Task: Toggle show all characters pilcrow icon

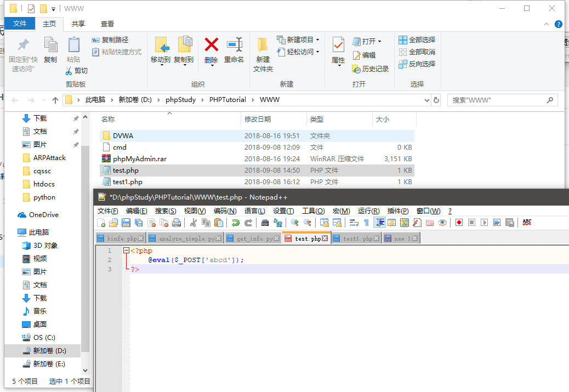Action: tap(366, 223)
